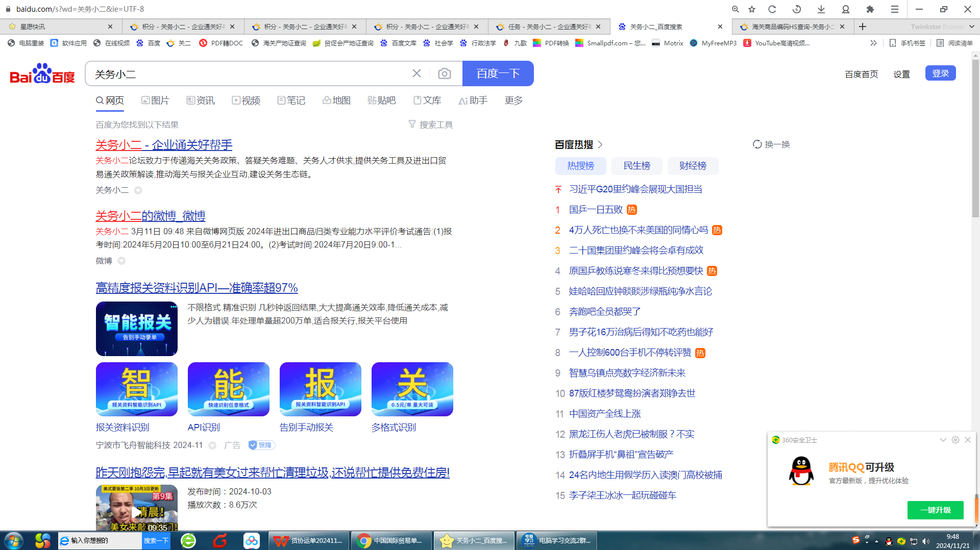Click the Sogou input tray icon
This screenshot has width=980, height=550.
856,540
